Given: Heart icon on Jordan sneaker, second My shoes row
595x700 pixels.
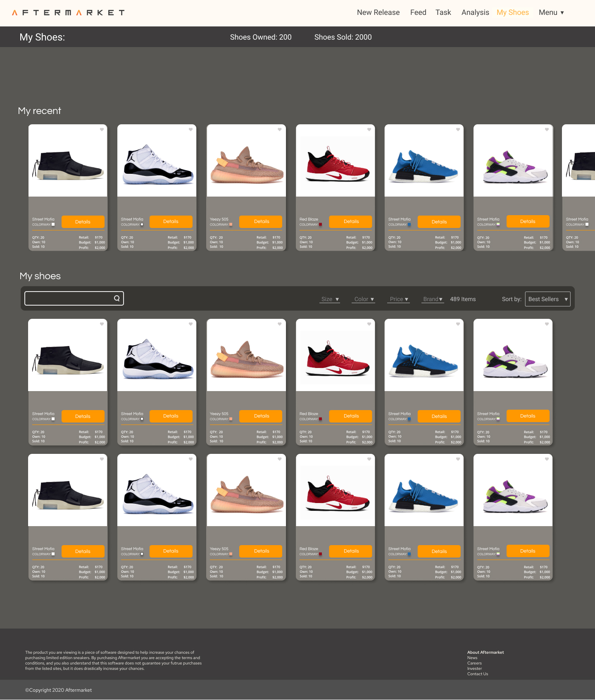Looking at the screenshot, I should 190,459.
